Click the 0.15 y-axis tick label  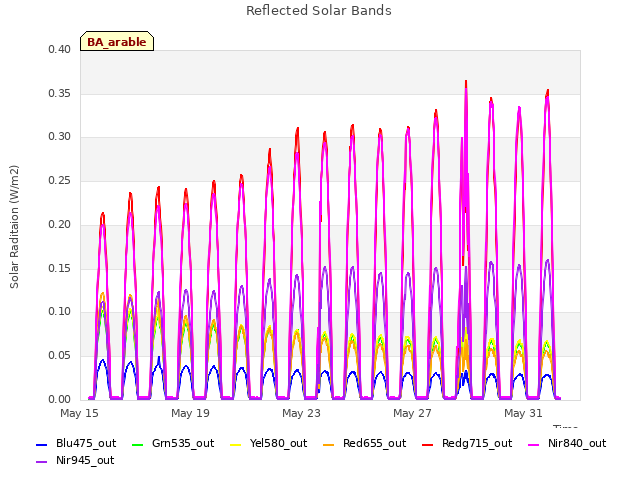59,269
